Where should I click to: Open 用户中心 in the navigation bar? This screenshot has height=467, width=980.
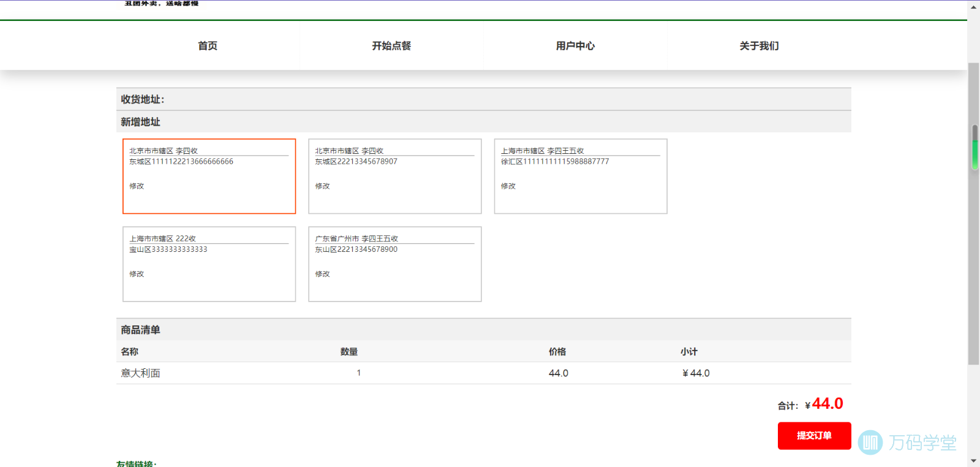tap(575, 46)
